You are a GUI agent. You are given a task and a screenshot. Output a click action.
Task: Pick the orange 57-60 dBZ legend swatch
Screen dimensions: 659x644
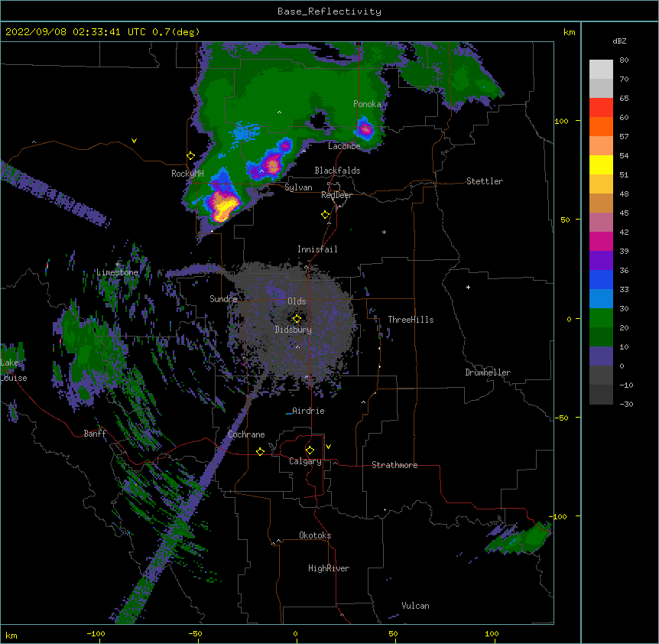[x=601, y=126]
